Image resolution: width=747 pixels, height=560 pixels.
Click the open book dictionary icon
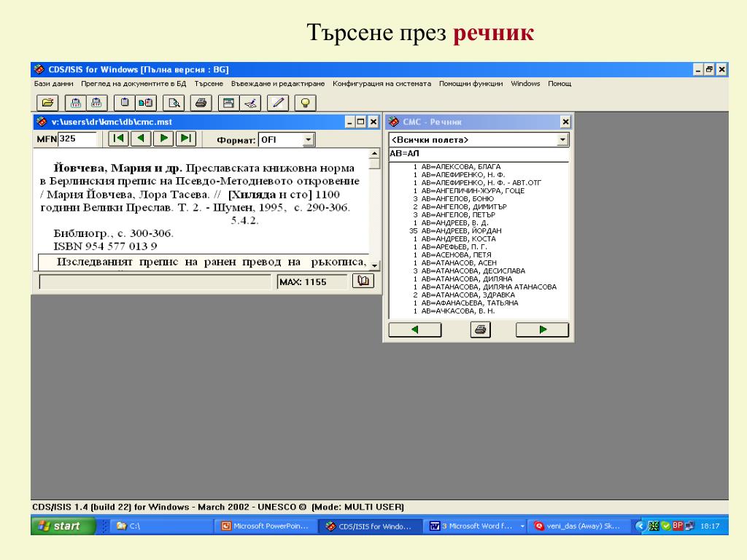[x=363, y=281]
